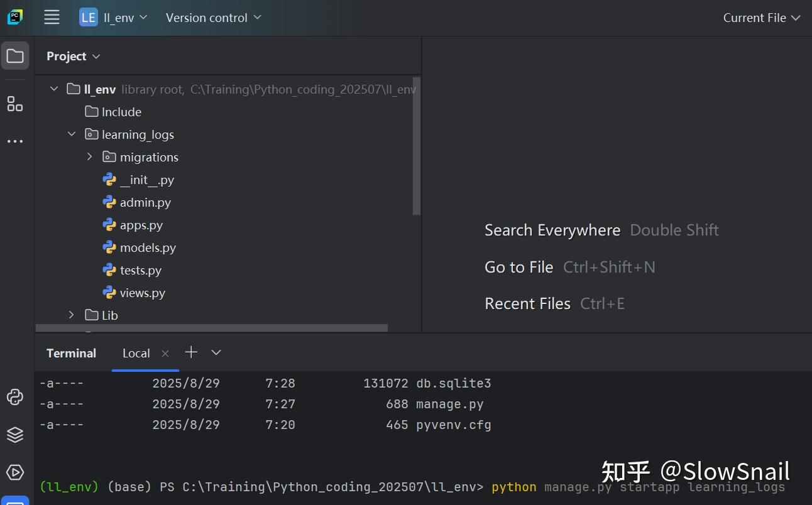Viewport: 812px width, 505px height.
Task: Expand the migrations folder
Action: pyautogui.click(x=89, y=156)
